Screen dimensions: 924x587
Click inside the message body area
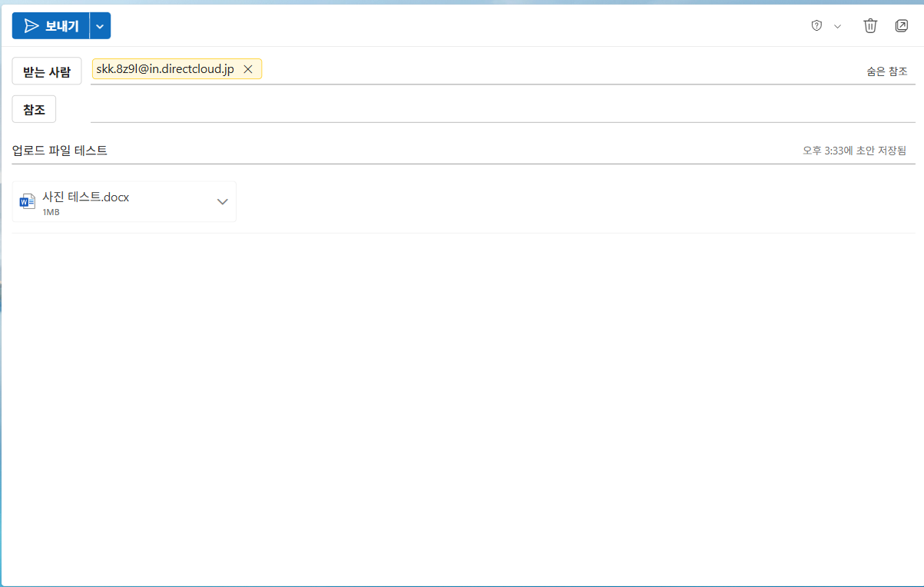click(x=461, y=384)
